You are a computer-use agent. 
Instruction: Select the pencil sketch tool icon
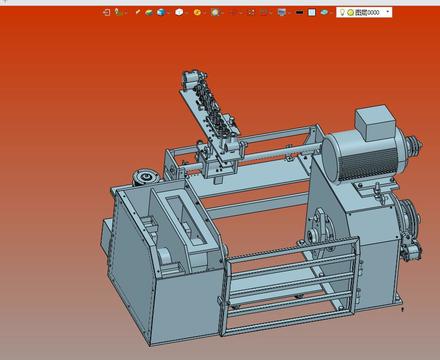tap(138, 12)
